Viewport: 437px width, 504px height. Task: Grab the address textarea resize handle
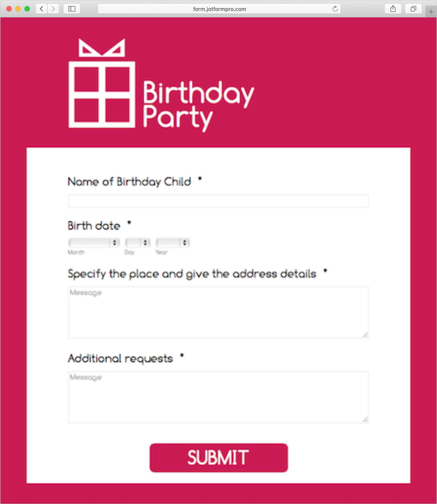[x=365, y=335]
